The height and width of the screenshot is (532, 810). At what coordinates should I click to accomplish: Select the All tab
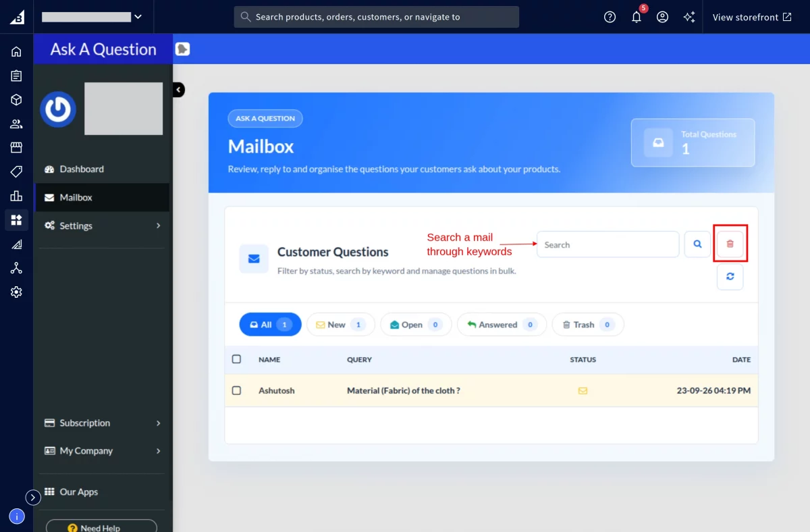270,325
